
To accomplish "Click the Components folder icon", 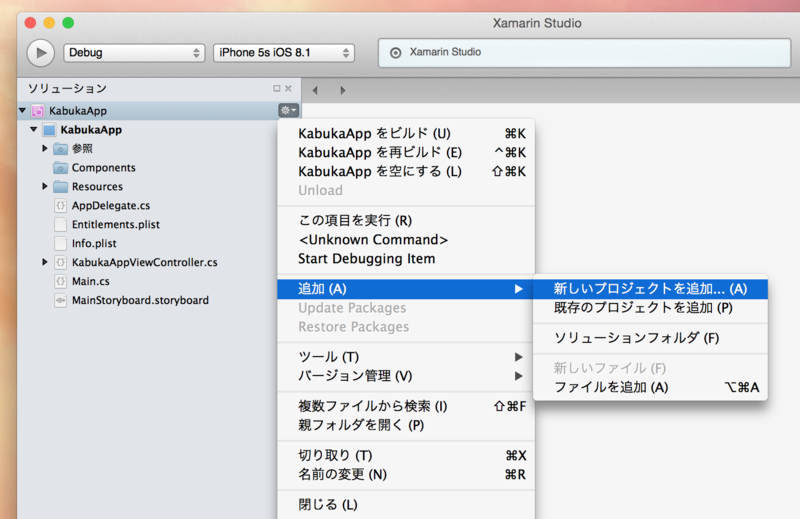I will (60, 168).
